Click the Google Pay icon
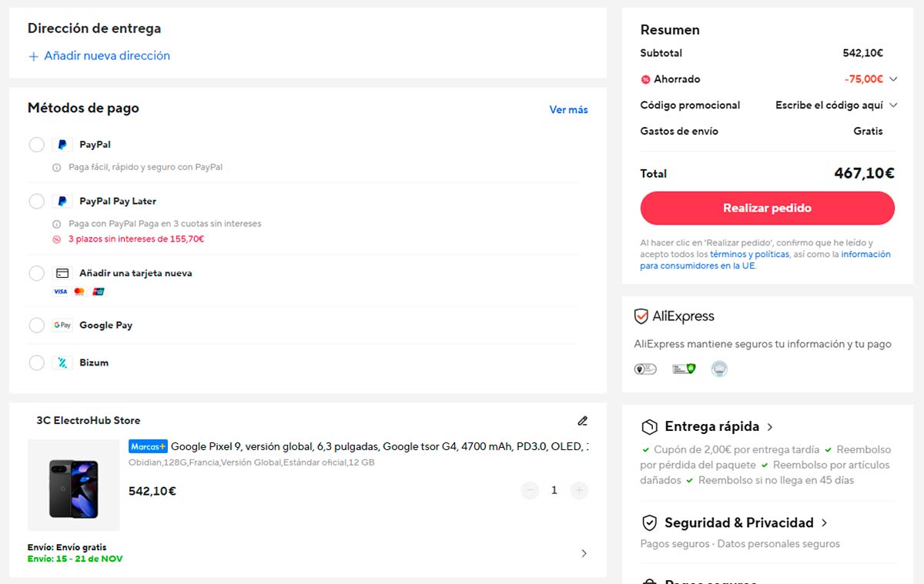The height and width of the screenshot is (584, 924). 62,325
